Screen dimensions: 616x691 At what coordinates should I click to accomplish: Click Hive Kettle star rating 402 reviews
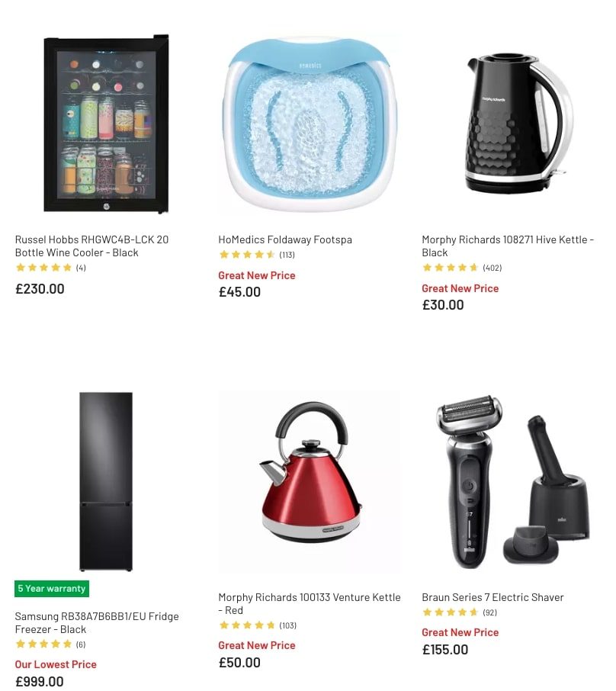coord(462,268)
